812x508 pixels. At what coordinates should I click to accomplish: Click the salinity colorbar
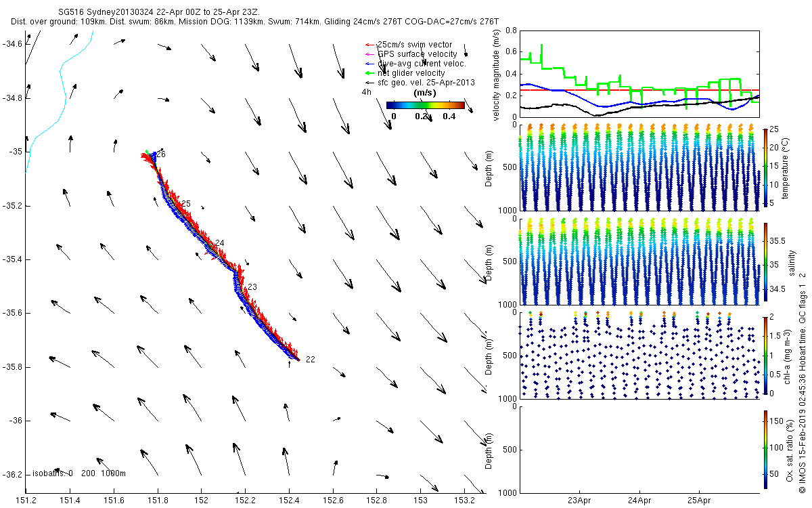click(765, 263)
